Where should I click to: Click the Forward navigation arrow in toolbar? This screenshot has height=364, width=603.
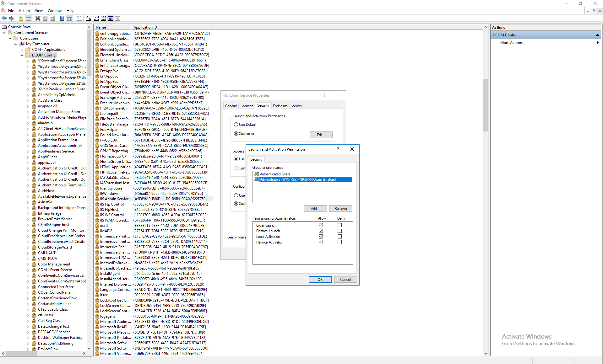(x=11, y=18)
